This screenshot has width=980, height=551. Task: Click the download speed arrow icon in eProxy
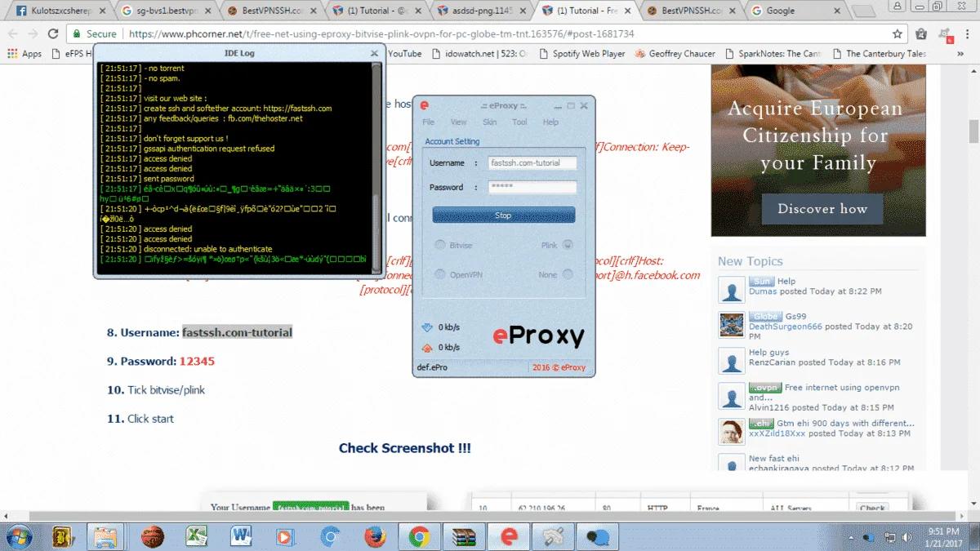[x=425, y=327]
